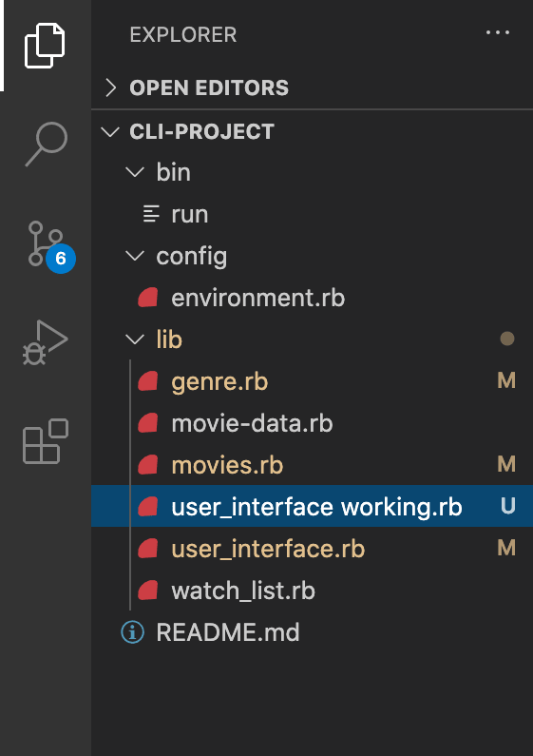Open the Explorer view icon
Image resolution: width=533 pixels, height=756 pixels.
pos(45,46)
